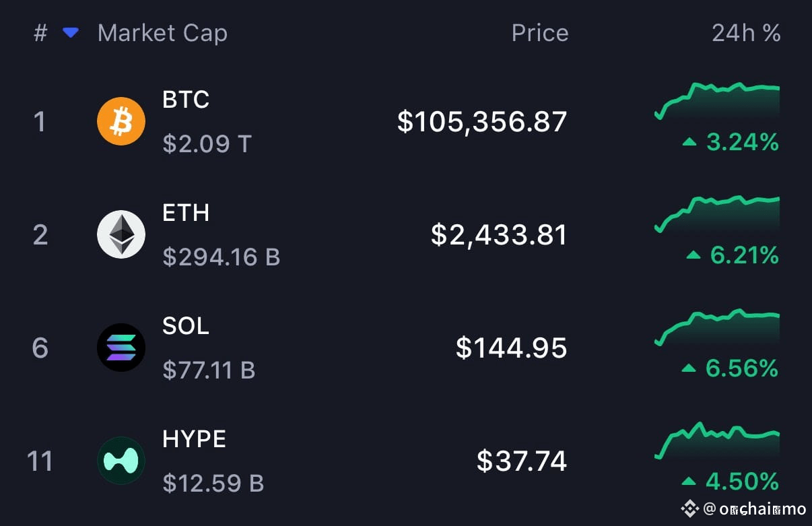The width and height of the screenshot is (812, 526).
Task: Open the Bitcoin orange logo icon
Action: 121,121
